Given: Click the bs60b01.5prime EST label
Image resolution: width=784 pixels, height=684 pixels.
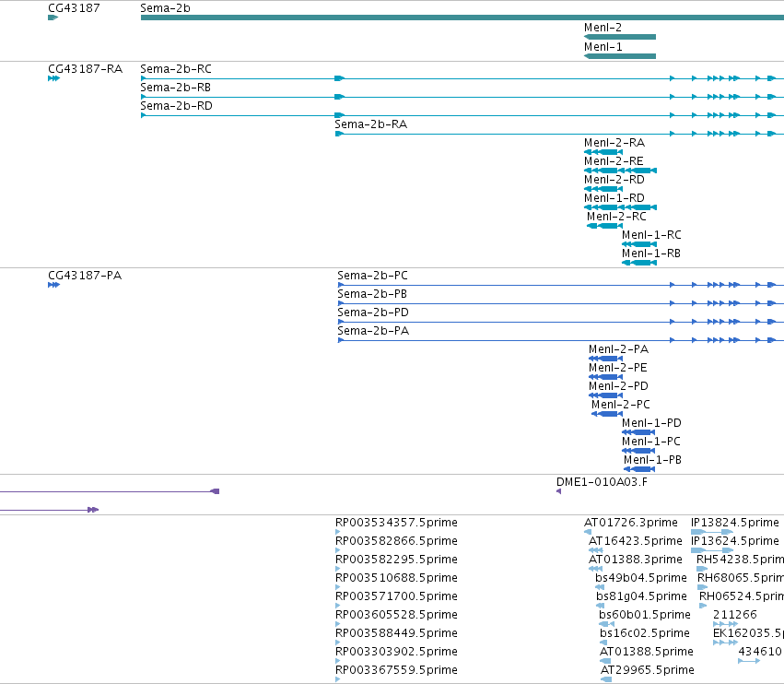Looking at the screenshot, I should (x=645, y=615).
